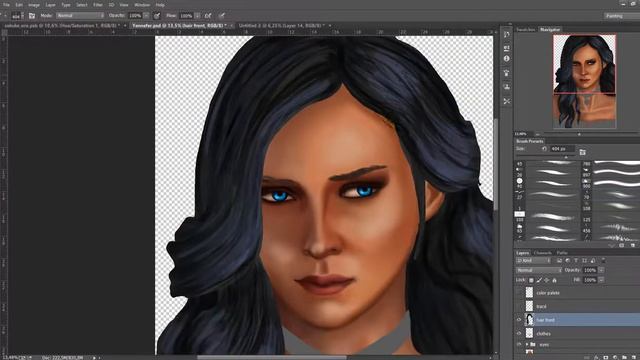Open the Properties panel icon in dock

pyautogui.click(x=507, y=48)
